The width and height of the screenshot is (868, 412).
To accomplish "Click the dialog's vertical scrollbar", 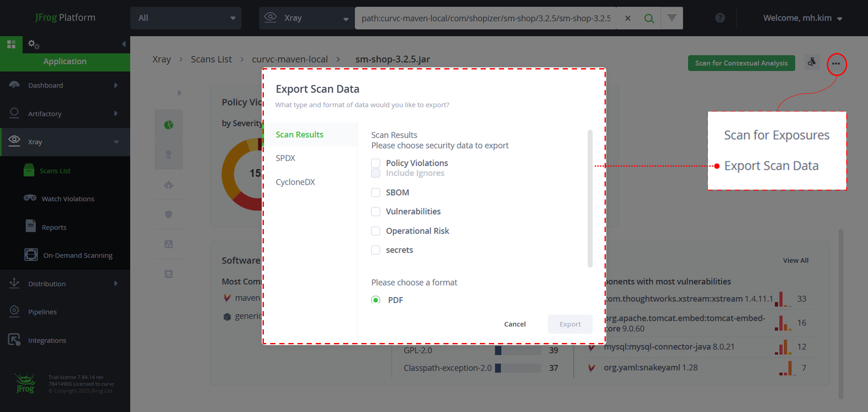I will [590, 198].
